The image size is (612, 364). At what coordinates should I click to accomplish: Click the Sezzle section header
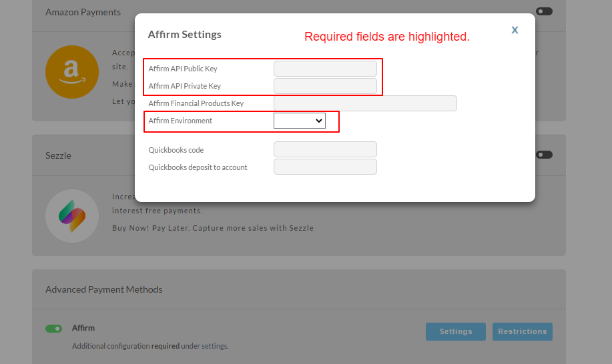coord(58,155)
